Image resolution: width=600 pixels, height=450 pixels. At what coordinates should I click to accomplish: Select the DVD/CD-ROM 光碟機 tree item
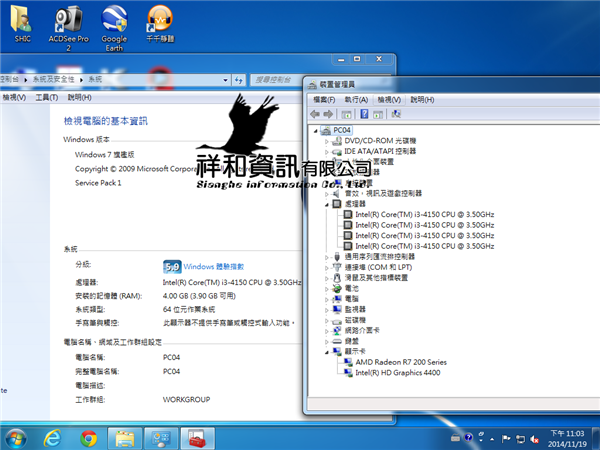pyautogui.click(x=380, y=141)
